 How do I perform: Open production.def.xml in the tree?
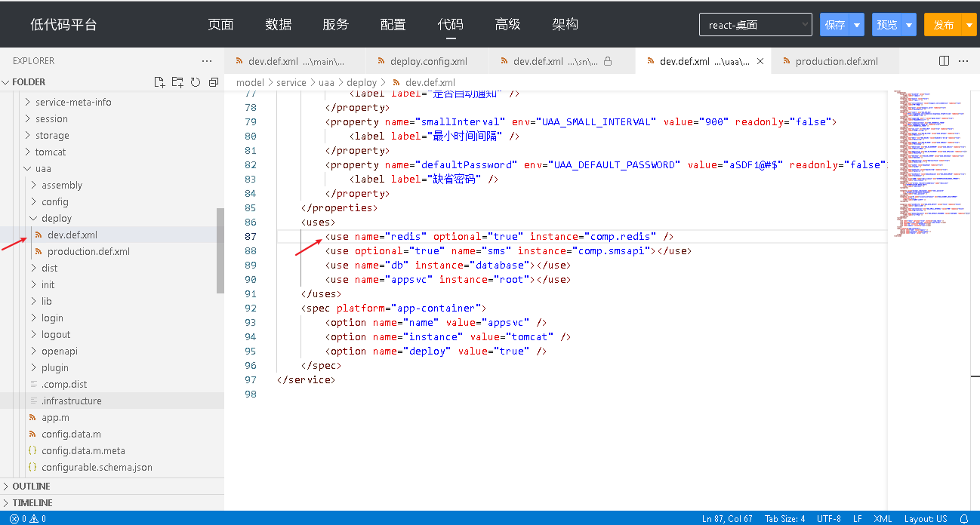(x=88, y=251)
